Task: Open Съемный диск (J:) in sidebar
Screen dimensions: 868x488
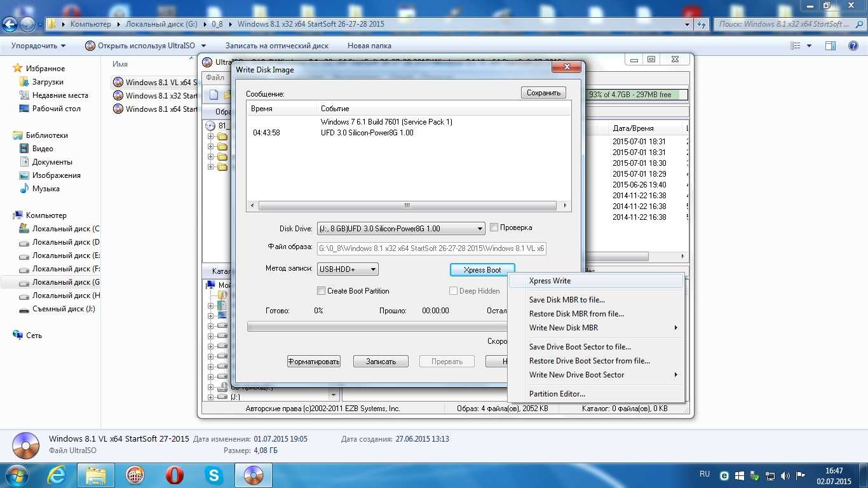Action: 64,309
